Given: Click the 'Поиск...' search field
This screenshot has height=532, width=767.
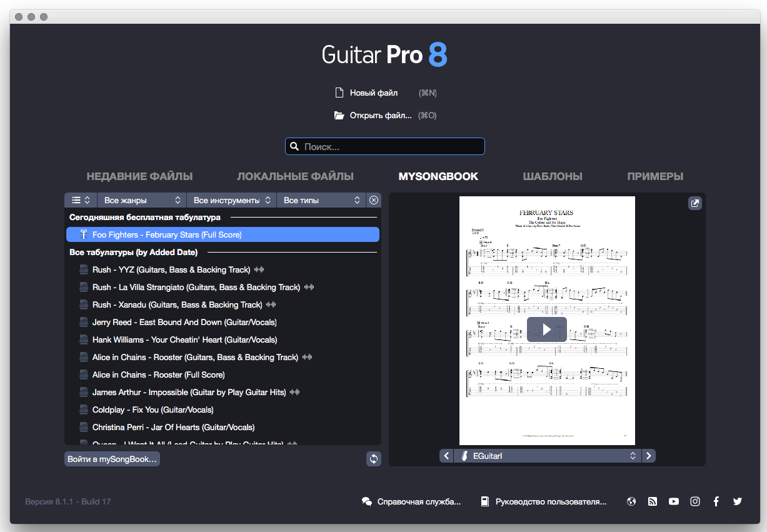Looking at the screenshot, I should pos(385,147).
